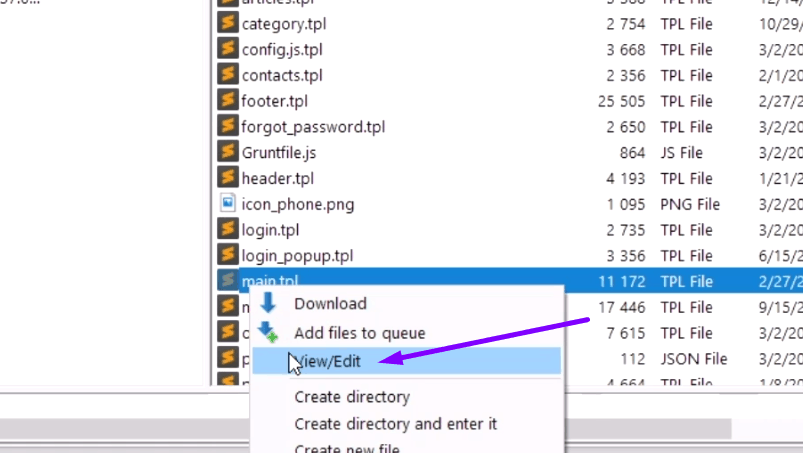
Task: Select the footer.tpl file name
Action: [x=274, y=101]
